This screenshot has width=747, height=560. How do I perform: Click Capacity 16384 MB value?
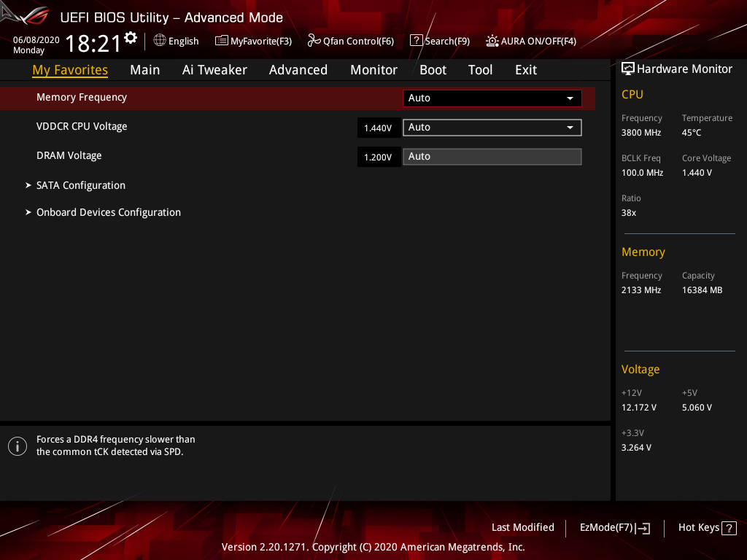(702, 290)
